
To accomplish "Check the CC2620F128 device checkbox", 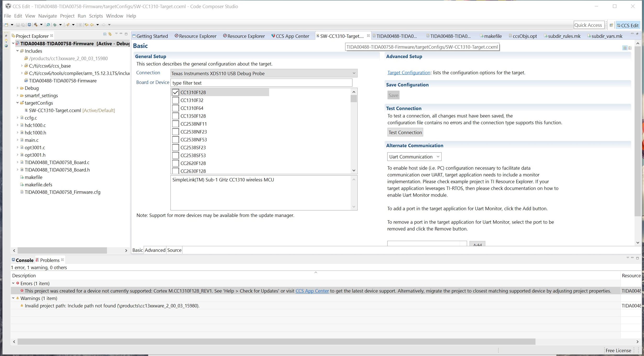I will click(x=175, y=163).
